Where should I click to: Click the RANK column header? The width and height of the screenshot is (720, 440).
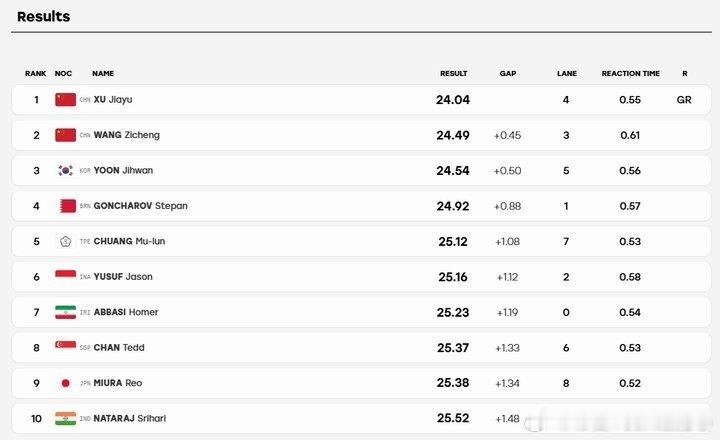35,73
